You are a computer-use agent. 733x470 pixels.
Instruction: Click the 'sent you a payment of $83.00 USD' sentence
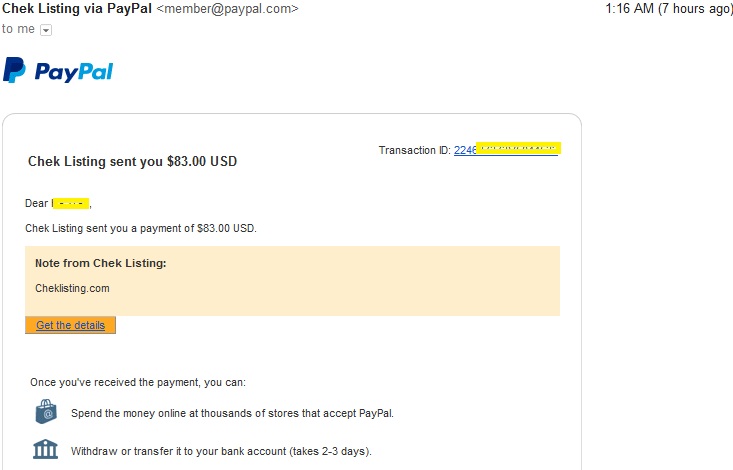pos(141,228)
